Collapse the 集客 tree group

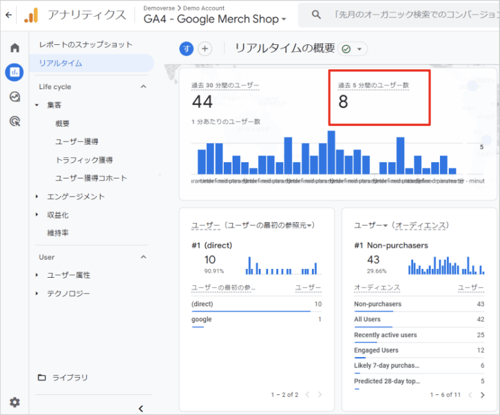click(x=37, y=105)
